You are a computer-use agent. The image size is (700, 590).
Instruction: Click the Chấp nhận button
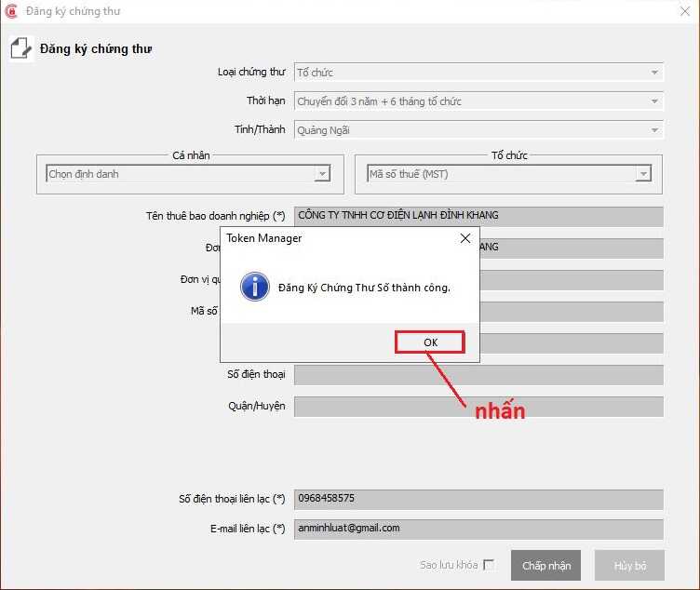click(546, 566)
